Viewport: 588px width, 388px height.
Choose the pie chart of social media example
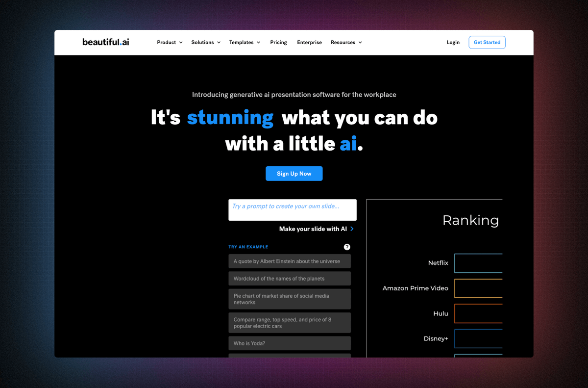290,299
